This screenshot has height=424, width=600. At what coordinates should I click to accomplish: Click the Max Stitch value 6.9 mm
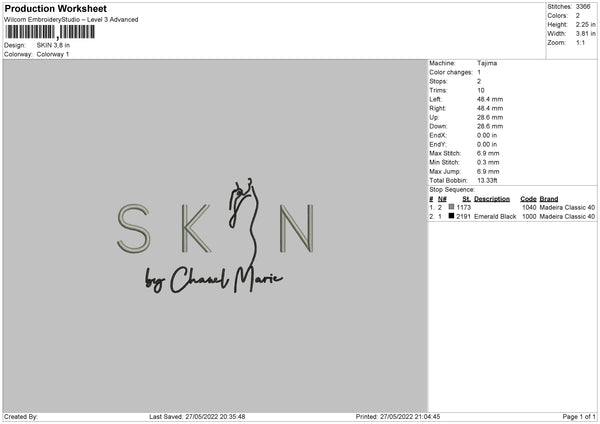pyautogui.click(x=488, y=153)
